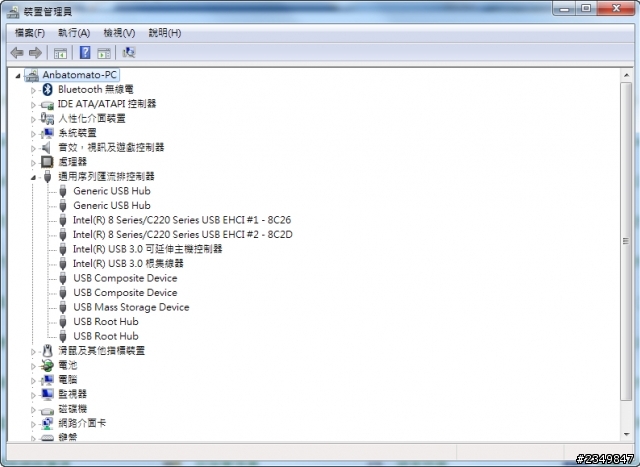Click the Back arrow toolbar icon

tap(17, 53)
